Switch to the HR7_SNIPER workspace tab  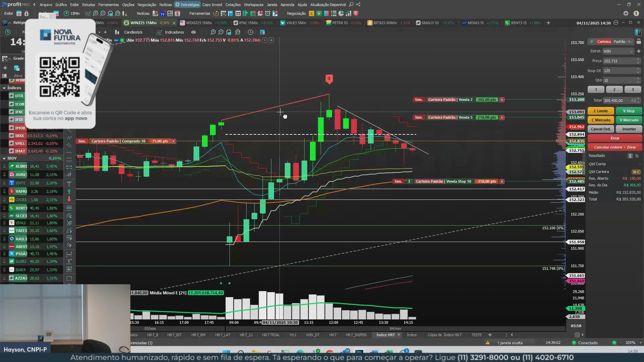coord(356,335)
